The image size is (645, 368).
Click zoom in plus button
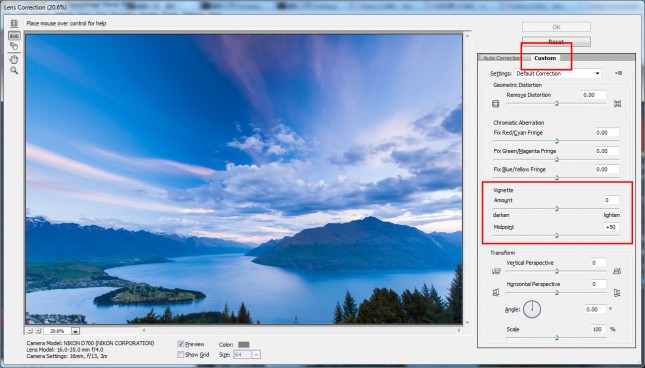pos(38,331)
